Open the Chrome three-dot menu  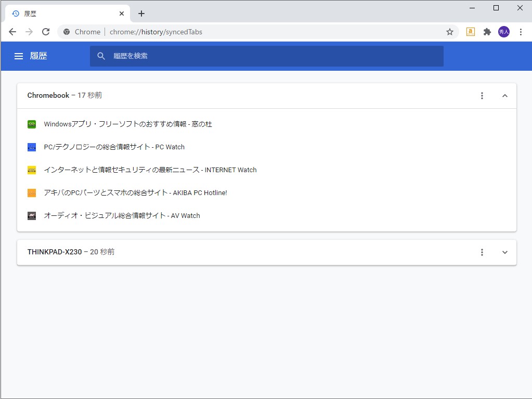(522, 32)
